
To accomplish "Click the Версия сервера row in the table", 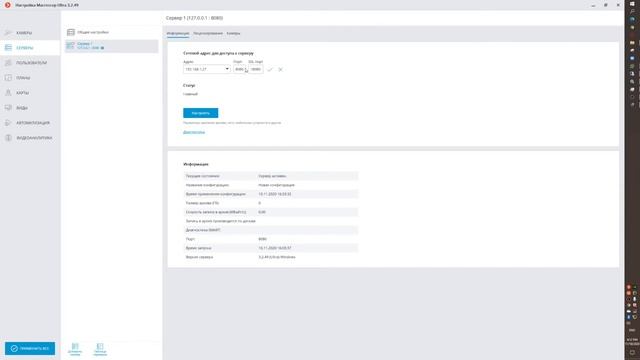I will (x=271, y=257).
